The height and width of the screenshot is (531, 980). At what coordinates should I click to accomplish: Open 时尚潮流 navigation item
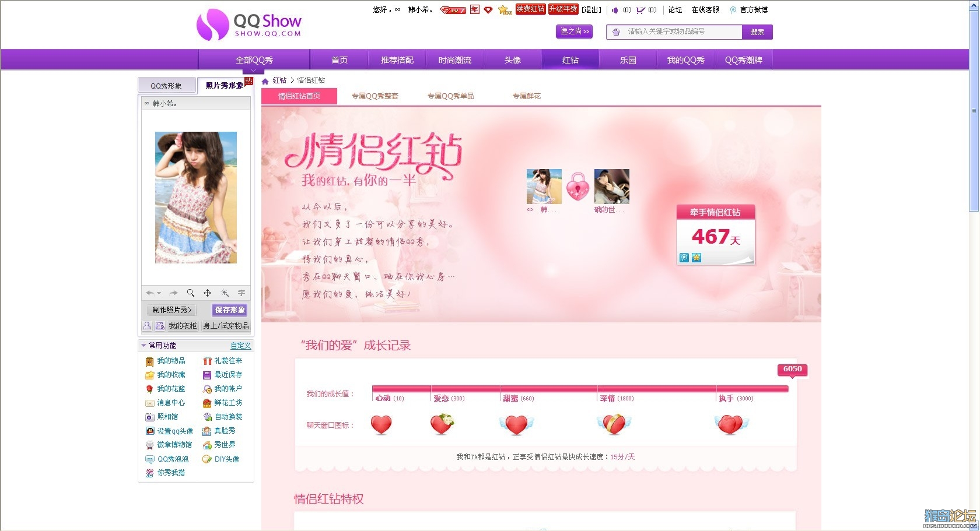click(x=455, y=60)
